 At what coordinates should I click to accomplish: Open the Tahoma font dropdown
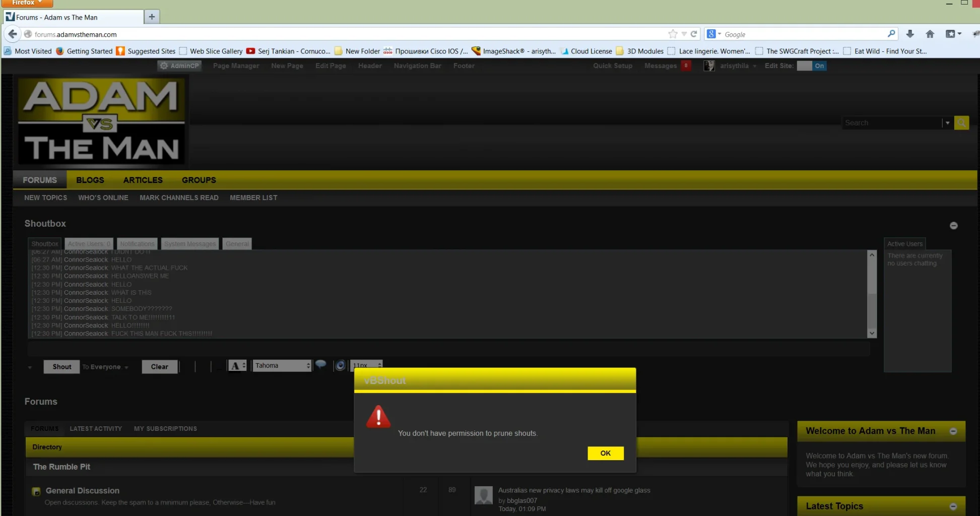(282, 365)
